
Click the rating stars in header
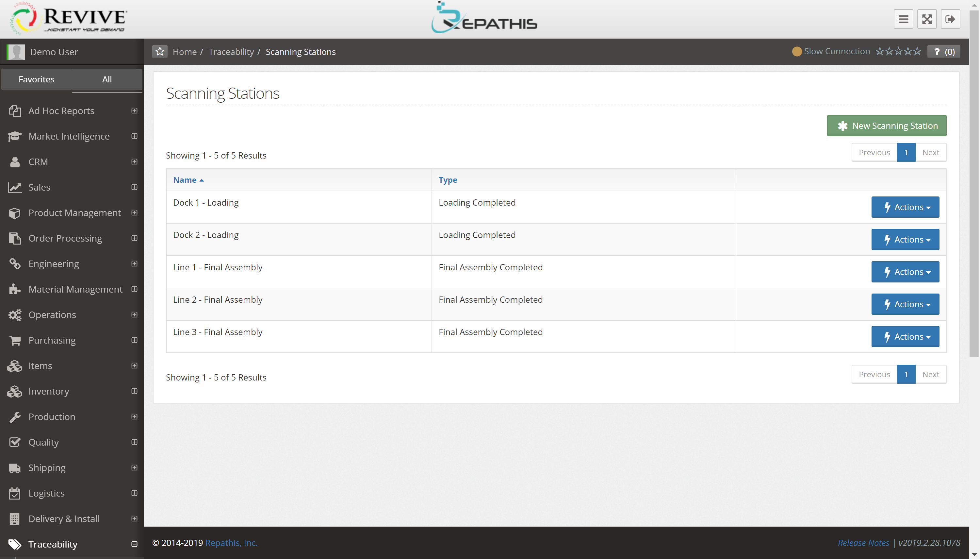pyautogui.click(x=898, y=51)
